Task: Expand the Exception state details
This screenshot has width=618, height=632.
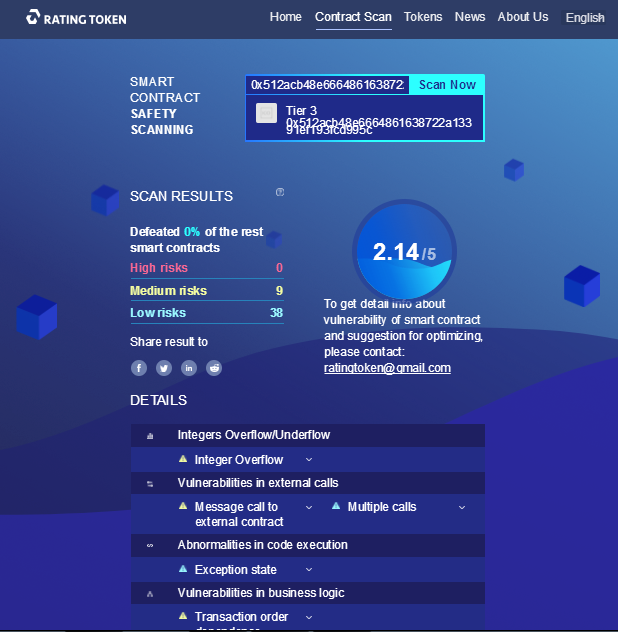Action: [309, 570]
